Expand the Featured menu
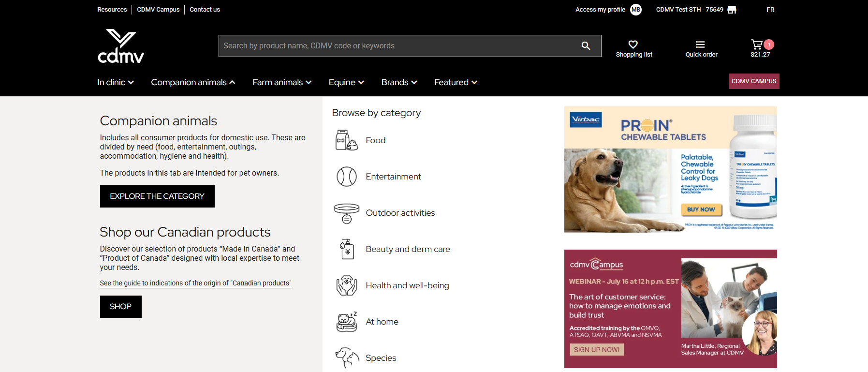Viewport: 868px width, 372px height. coord(456,82)
